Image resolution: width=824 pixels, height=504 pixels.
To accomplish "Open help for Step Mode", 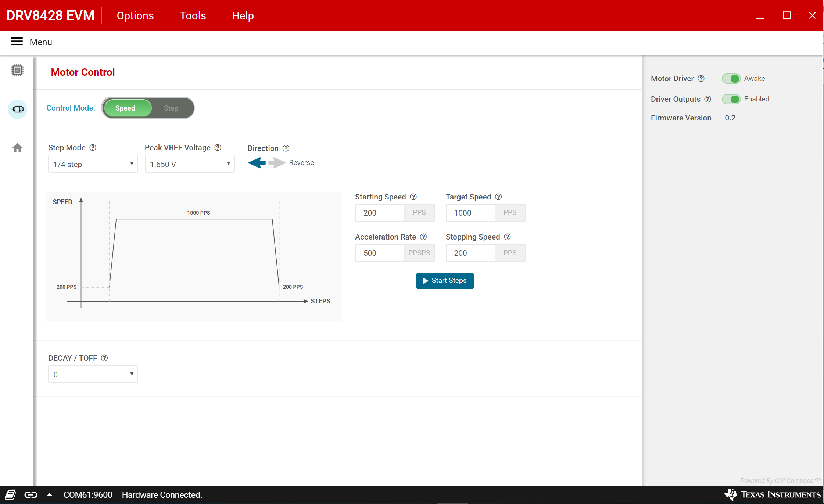I will (x=93, y=147).
